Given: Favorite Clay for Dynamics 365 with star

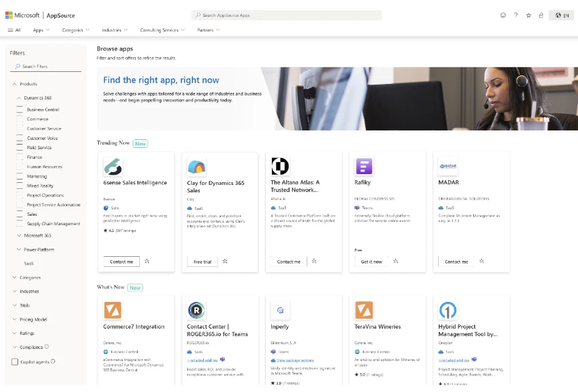Looking at the screenshot, I should pos(225,262).
